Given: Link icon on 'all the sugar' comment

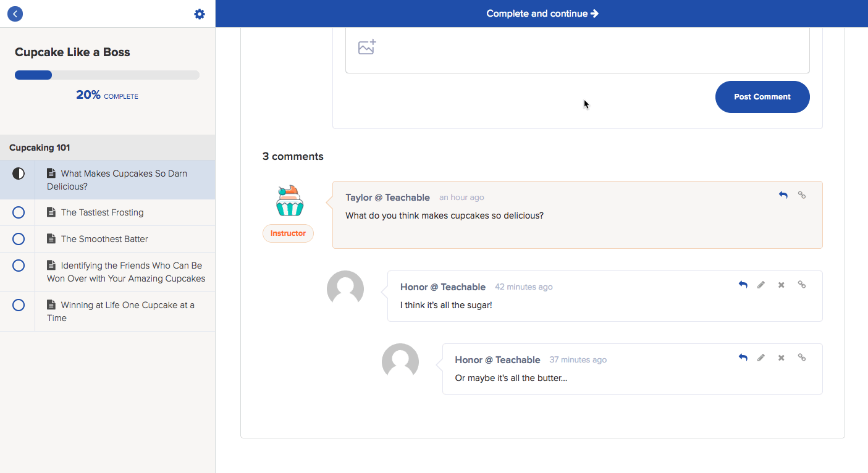Looking at the screenshot, I should pos(802,285).
